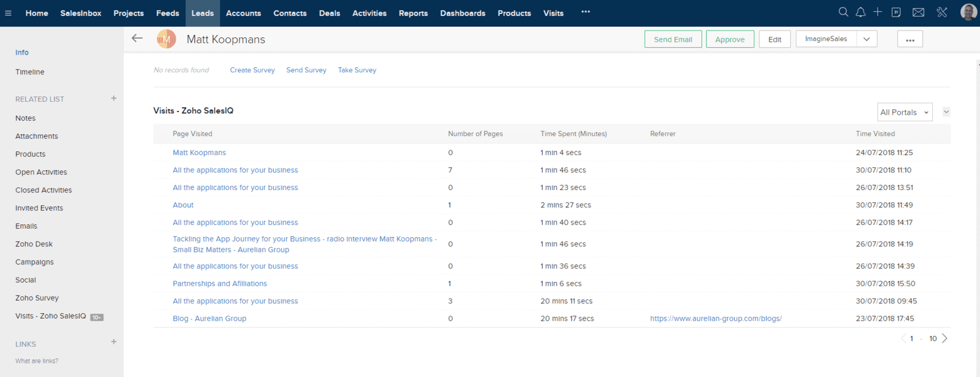This screenshot has width=980, height=377.
Task: Select the Leads tab
Action: pos(203,13)
